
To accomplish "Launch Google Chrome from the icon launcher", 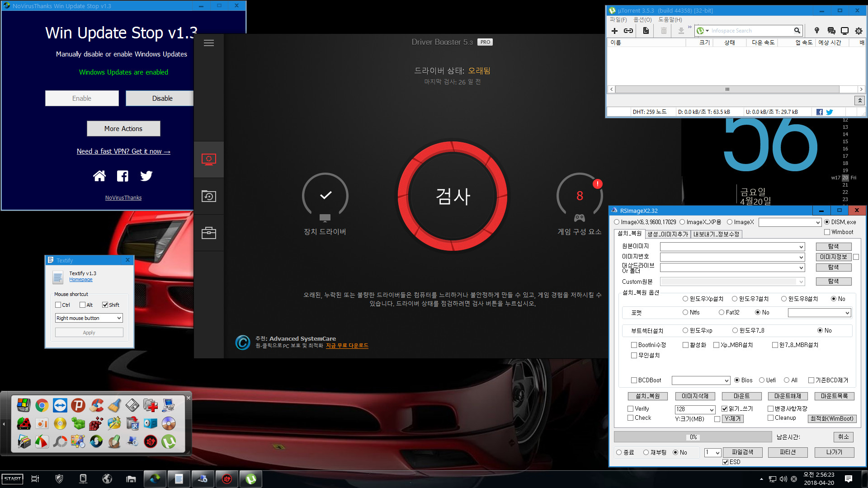I will pyautogui.click(x=42, y=405).
